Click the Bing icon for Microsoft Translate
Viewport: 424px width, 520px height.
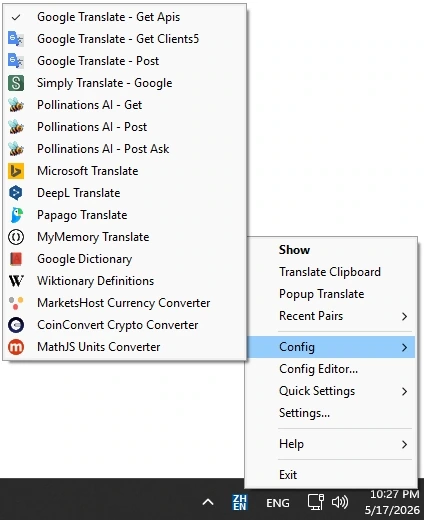point(16,171)
